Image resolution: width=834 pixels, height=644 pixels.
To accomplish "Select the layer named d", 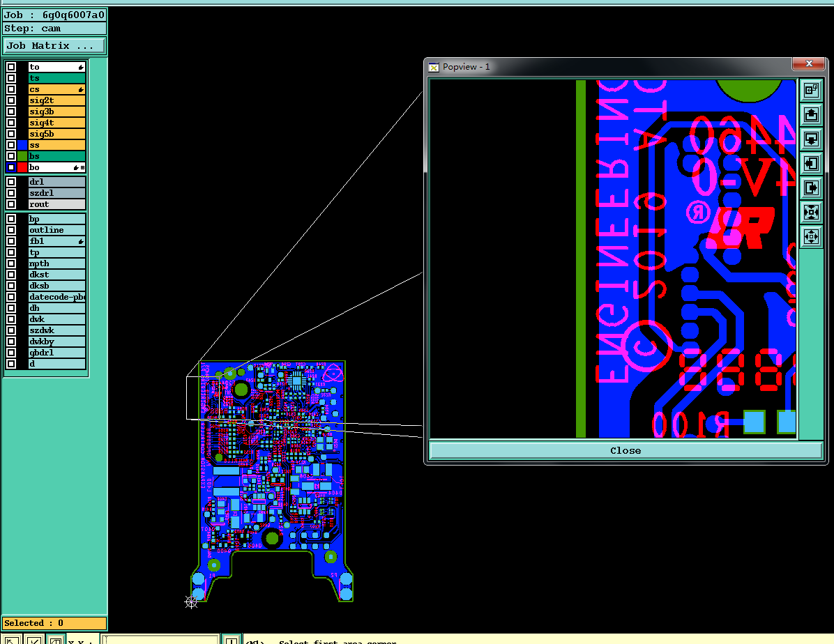I will 57,365.
